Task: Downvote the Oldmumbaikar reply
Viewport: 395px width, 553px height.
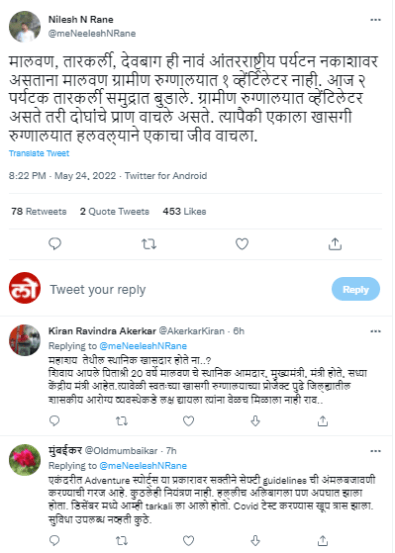Action: [255, 540]
